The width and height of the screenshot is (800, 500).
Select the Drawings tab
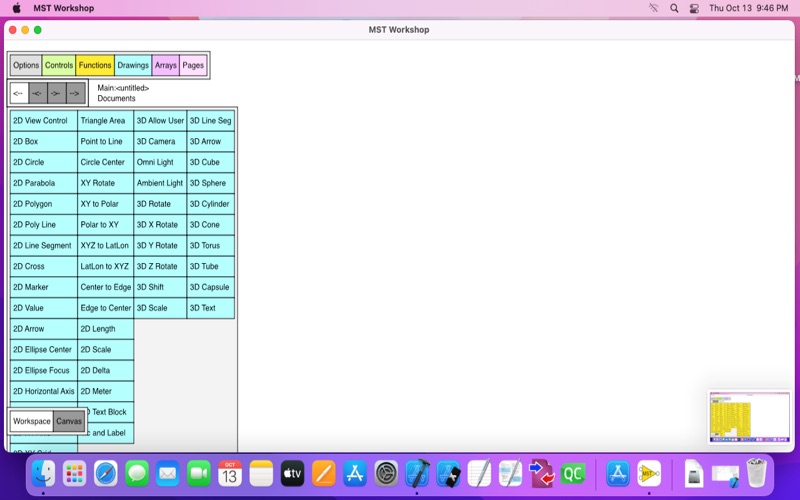133,65
